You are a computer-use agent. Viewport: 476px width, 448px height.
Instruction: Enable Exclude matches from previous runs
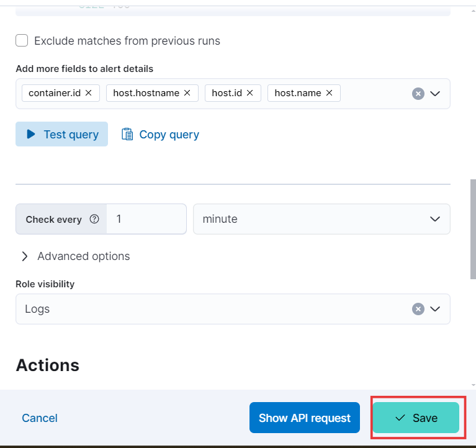22,40
